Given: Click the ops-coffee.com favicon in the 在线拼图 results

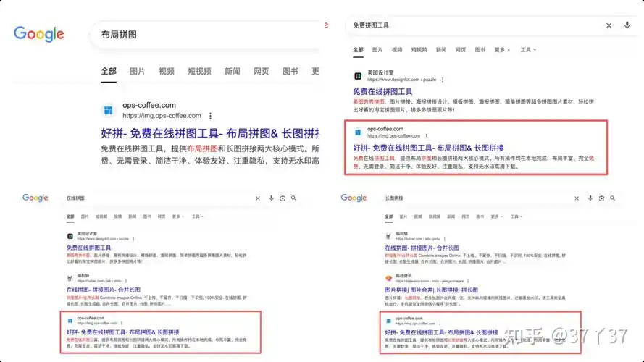Looking at the screenshot, I should coord(70,321).
